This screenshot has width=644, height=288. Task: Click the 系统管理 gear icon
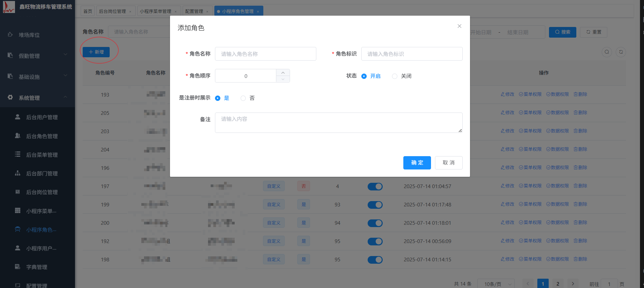pos(10,97)
